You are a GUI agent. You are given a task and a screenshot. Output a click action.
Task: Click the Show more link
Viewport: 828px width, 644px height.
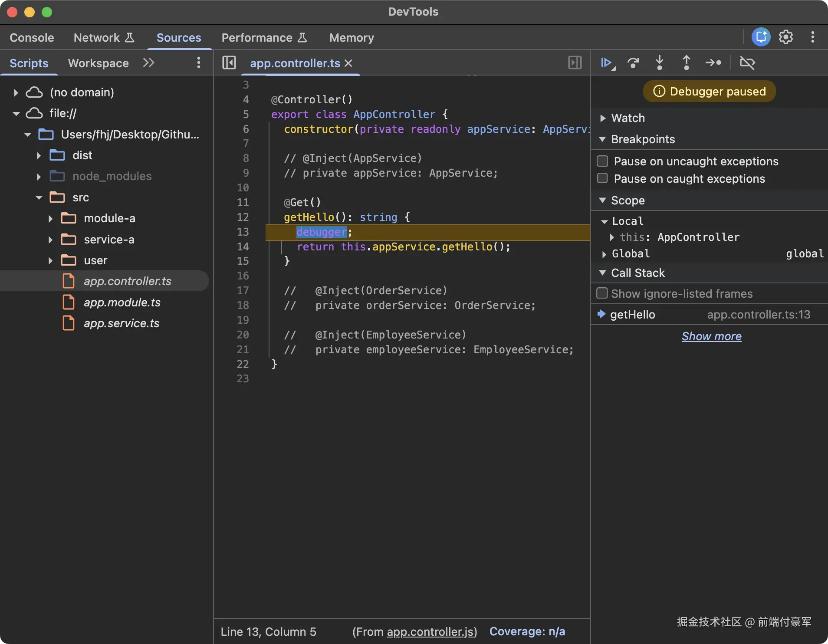pyautogui.click(x=711, y=336)
